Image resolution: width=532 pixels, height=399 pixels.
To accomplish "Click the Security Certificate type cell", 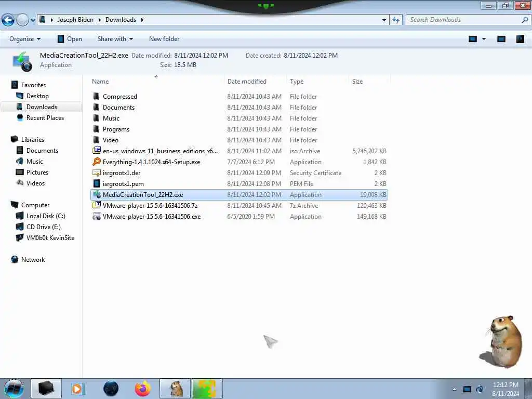I will [315, 172].
